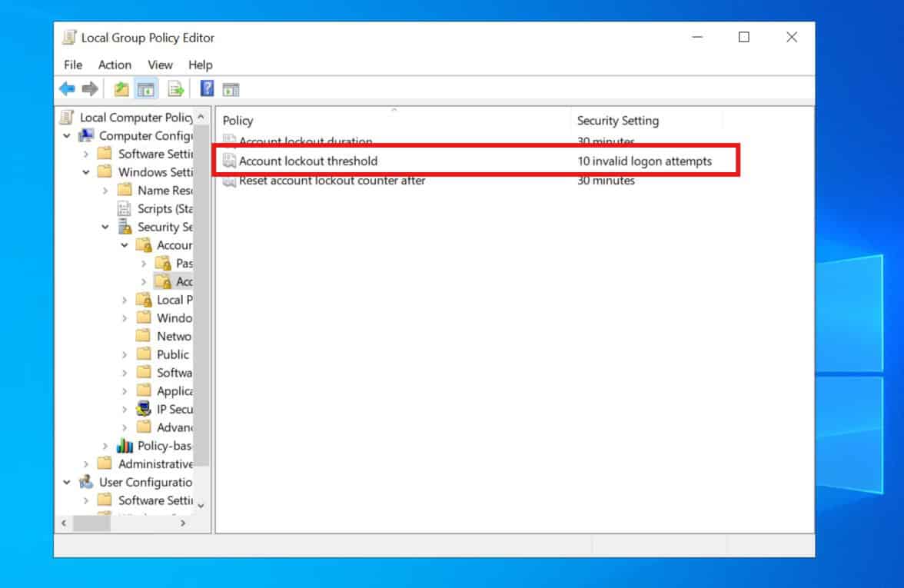Viewport: 904px width, 588px height.
Task: Expand the Name Resolution Policy node
Action: point(105,191)
